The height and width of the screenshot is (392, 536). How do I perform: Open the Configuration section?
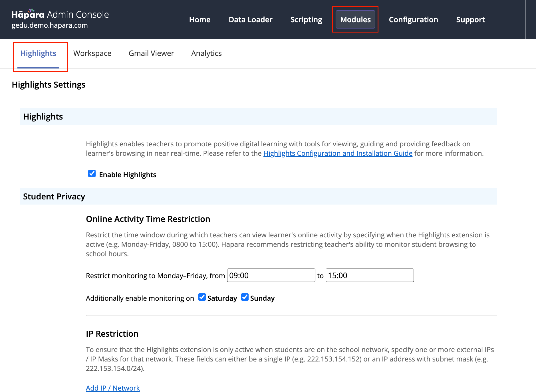point(413,19)
